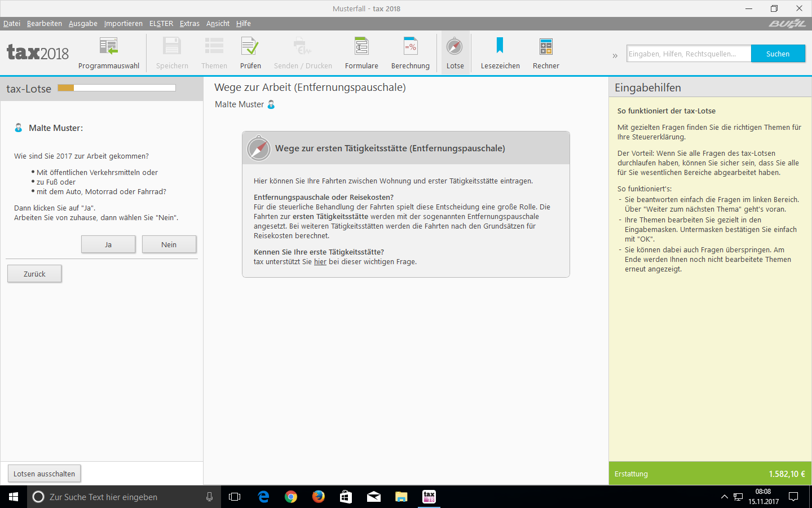Open the Bearbeiten menu
This screenshot has width=812, height=508.
(45, 23)
